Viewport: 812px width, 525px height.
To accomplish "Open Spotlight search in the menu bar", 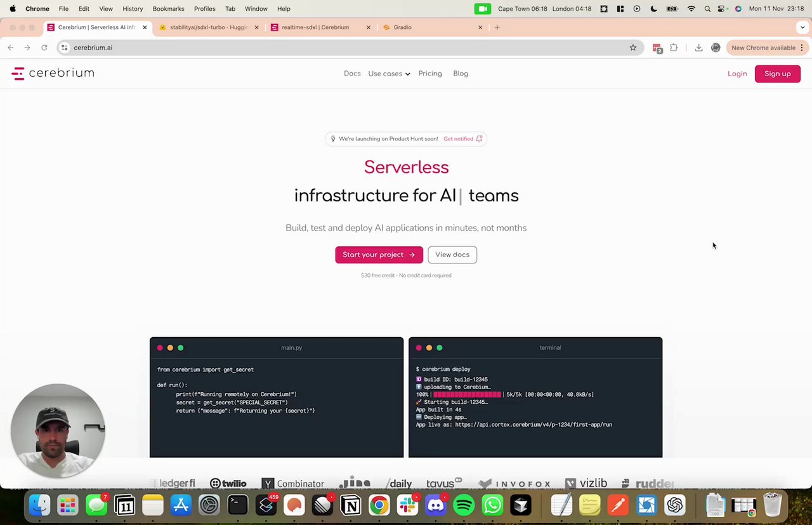I will [x=707, y=9].
